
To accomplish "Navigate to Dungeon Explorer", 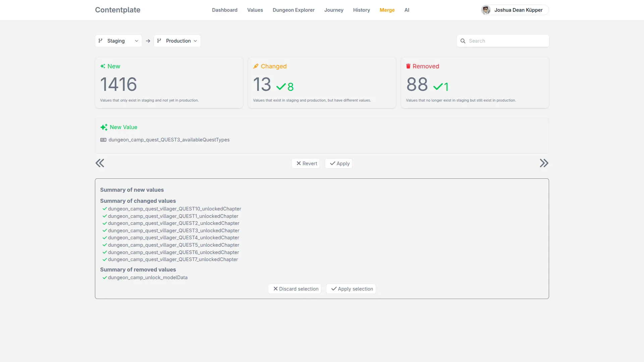I will (293, 10).
